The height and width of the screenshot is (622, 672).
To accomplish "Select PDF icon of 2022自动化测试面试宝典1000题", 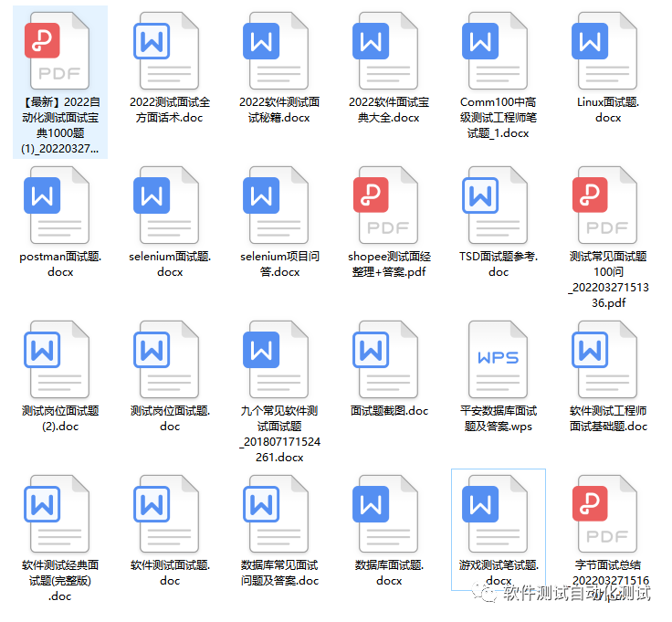I will pos(58,50).
